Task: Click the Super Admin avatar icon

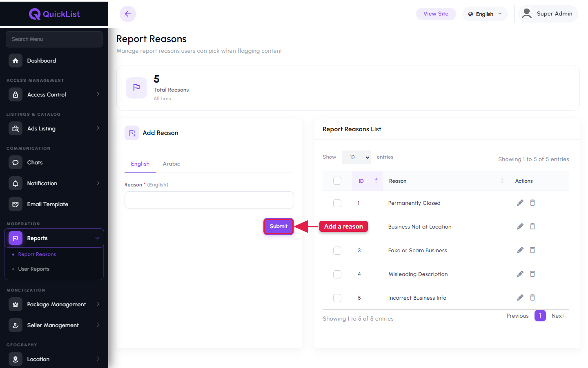Action: (x=527, y=13)
